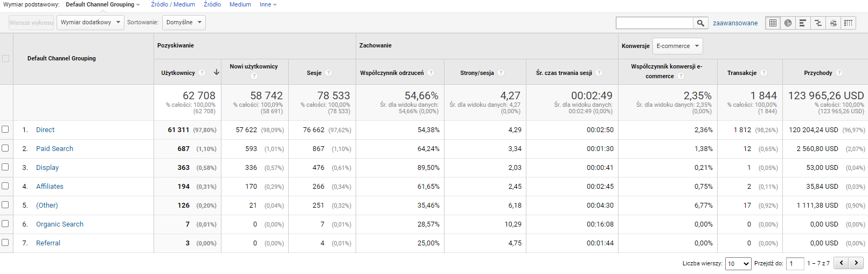Switch to performance bar view icon
The height and width of the screenshot is (274, 868).
803,23
